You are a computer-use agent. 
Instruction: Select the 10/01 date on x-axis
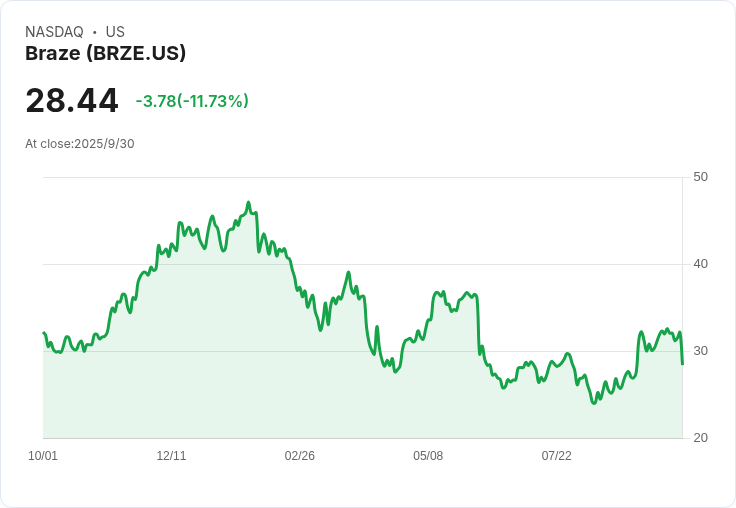click(43, 456)
